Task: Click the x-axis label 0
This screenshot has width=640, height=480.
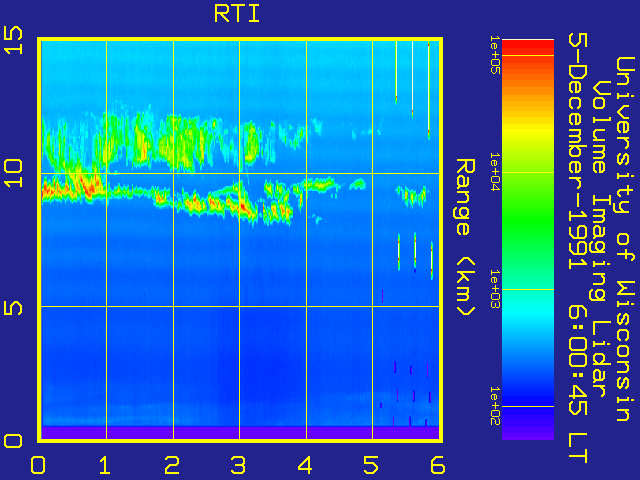Action: coord(38,465)
